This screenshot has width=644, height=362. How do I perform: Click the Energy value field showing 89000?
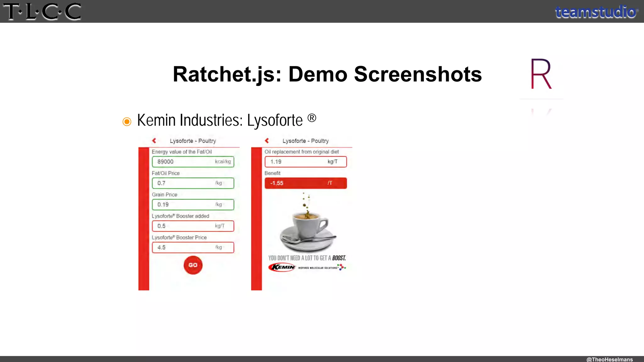coord(193,162)
